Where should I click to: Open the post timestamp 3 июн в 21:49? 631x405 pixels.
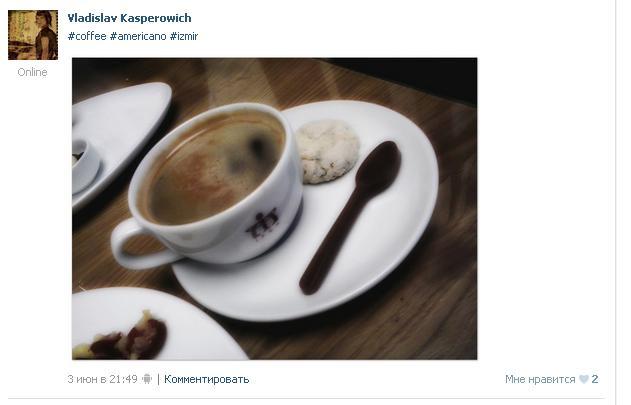point(102,379)
